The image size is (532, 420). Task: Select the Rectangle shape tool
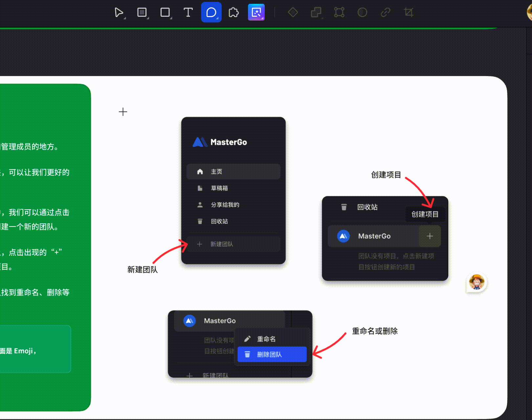165,12
